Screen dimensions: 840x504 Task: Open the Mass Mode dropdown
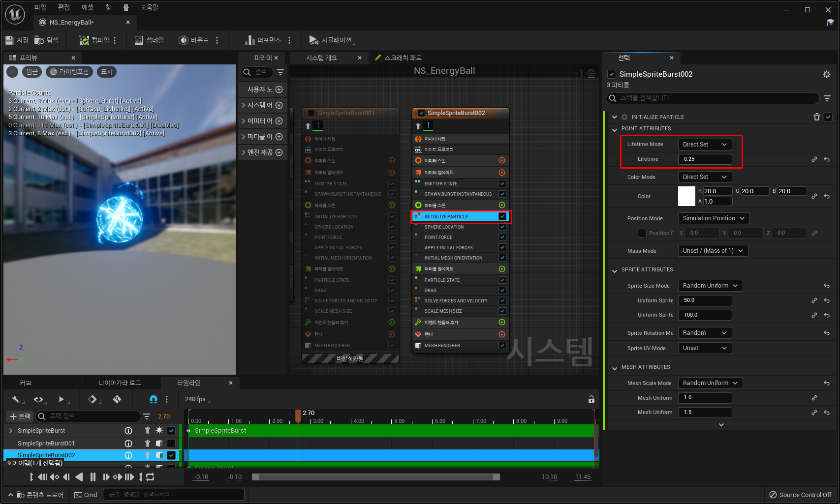click(713, 251)
